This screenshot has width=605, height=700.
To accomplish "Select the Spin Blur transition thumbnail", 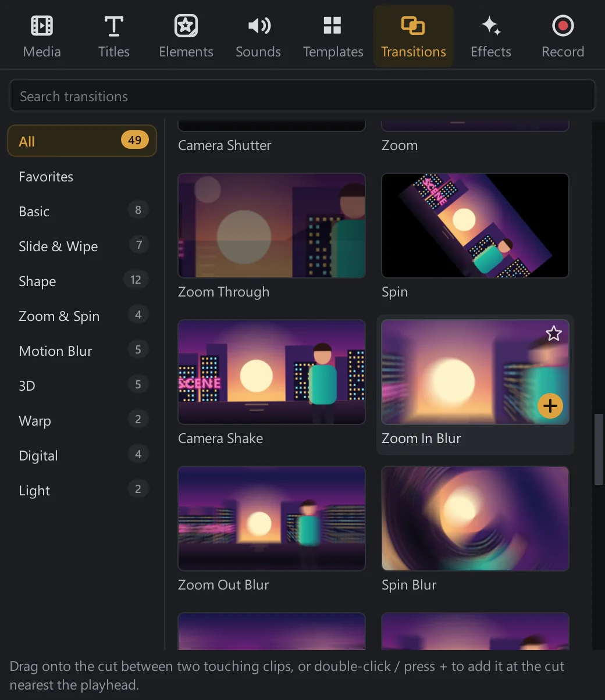I will (475, 519).
